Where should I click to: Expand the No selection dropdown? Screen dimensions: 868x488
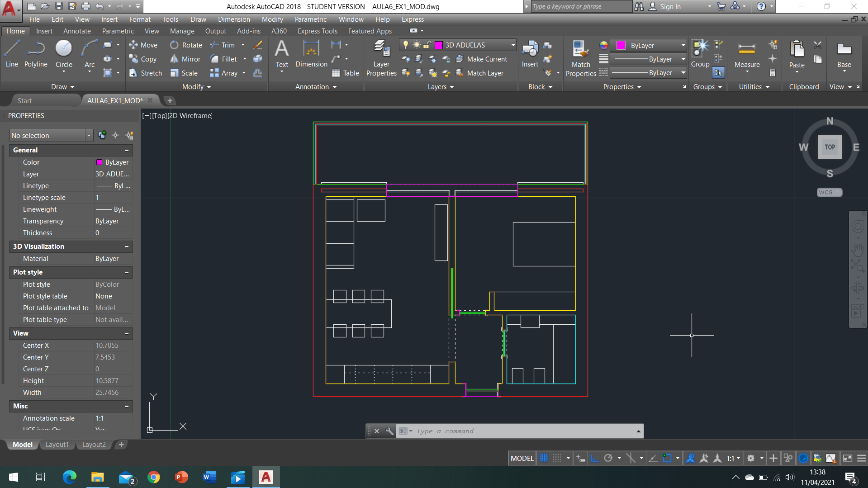[x=89, y=135]
